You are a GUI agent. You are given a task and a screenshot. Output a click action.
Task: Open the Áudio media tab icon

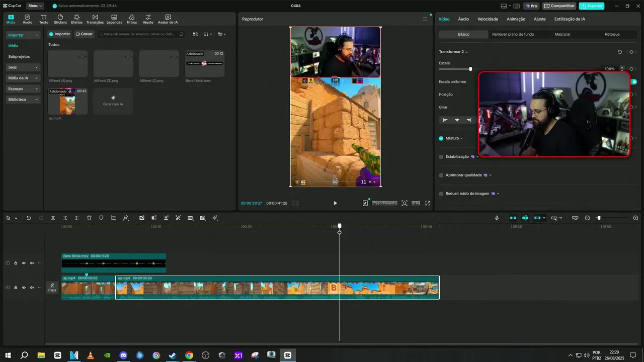[27, 19]
